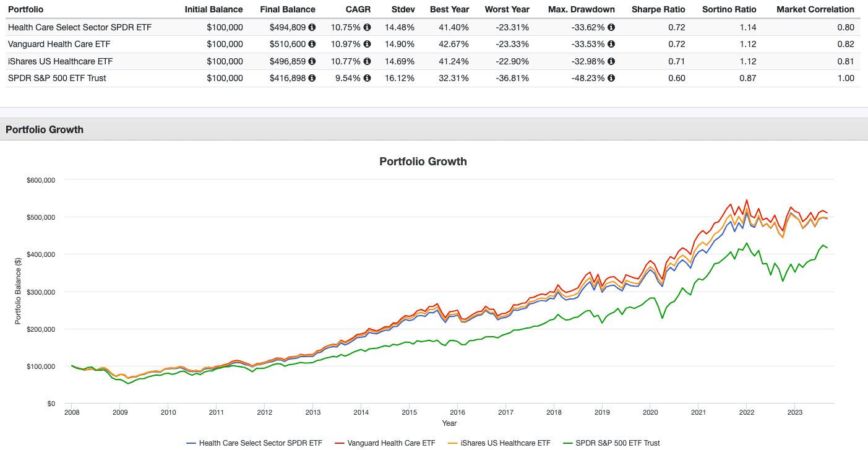Viewport: 868px width, 450px height.
Task: Click info icon beside 9.54% CAGR
Action: (x=367, y=78)
